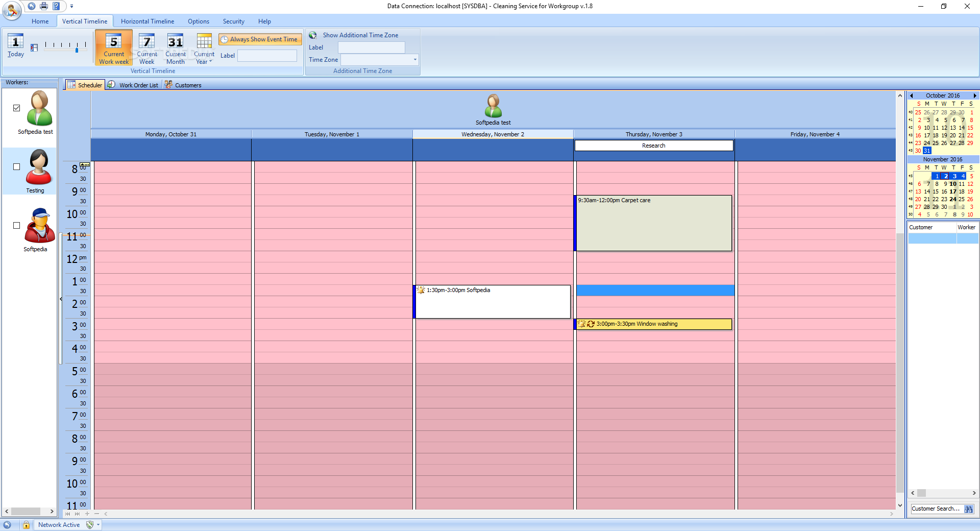980x531 pixels.
Task: Click the scheduler vertical scrollbar up arrow
Action: (x=900, y=95)
